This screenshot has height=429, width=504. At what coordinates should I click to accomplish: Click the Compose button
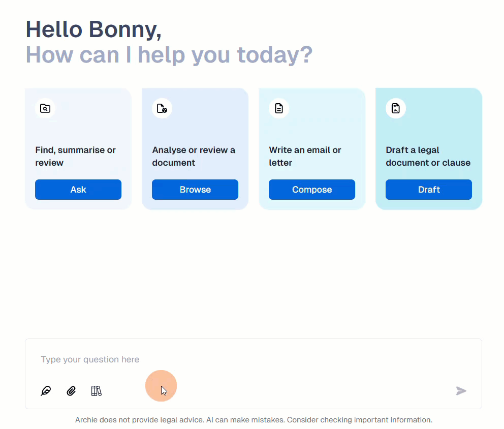coord(312,190)
